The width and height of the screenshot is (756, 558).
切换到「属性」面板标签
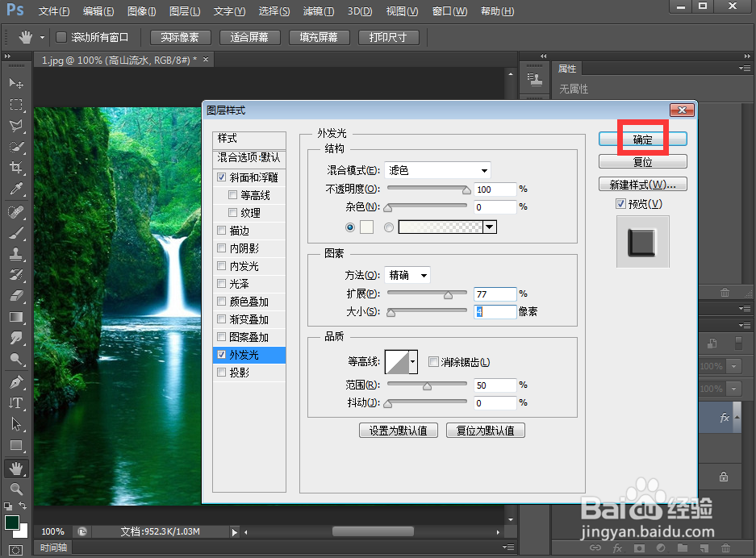click(567, 69)
